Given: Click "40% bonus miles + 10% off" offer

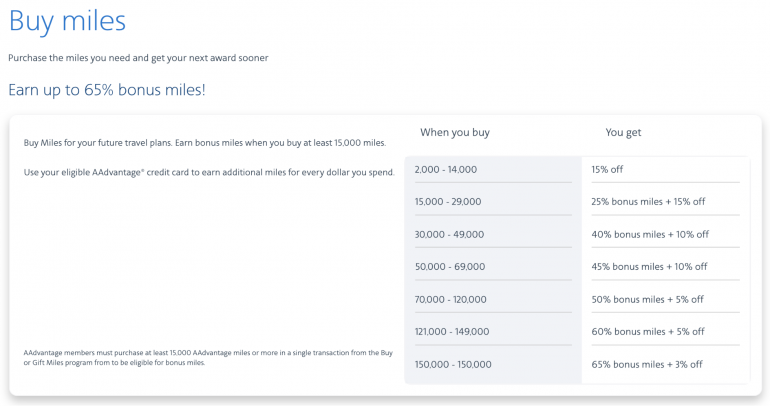Looking at the screenshot, I should (650, 234).
